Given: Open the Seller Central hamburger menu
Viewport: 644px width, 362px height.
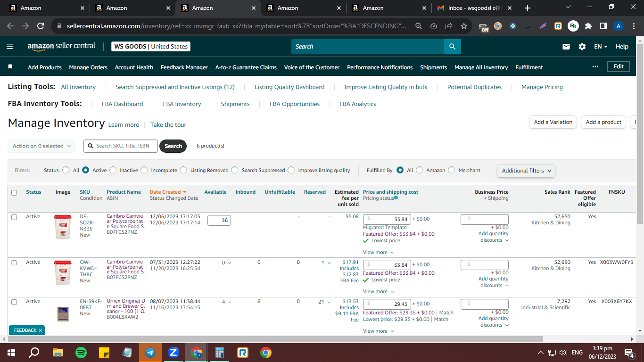Looking at the screenshot, I should 10,47.
